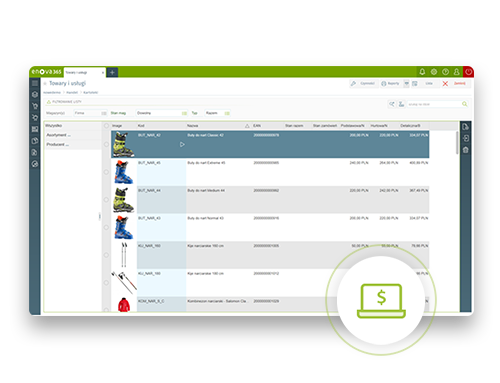
Task: Add a new tab with plus button
Action: tap(112, 72)
